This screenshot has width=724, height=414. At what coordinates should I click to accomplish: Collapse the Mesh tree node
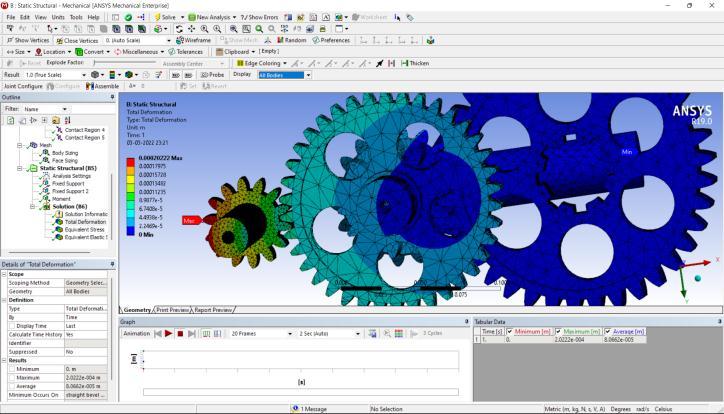(20, 145)
